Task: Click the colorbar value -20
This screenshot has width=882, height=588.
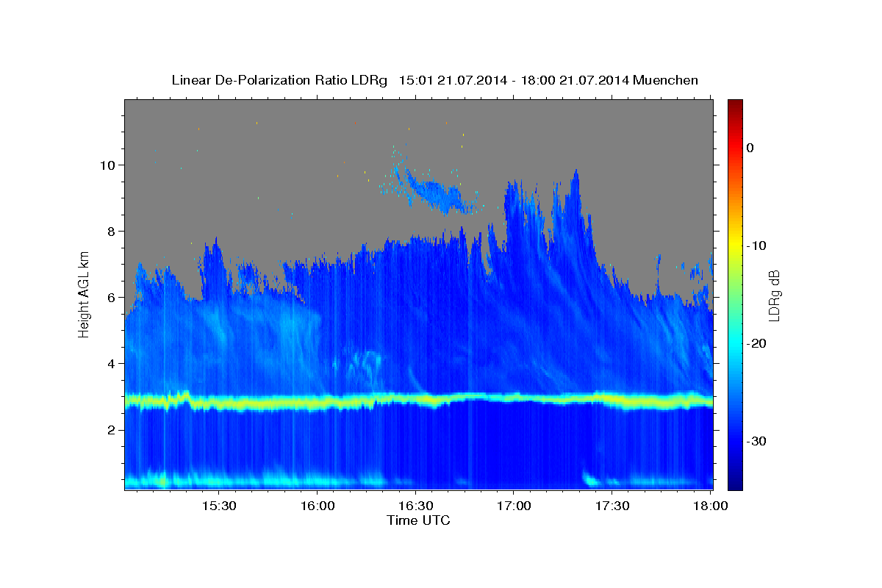Action: (x=756, y=343)
